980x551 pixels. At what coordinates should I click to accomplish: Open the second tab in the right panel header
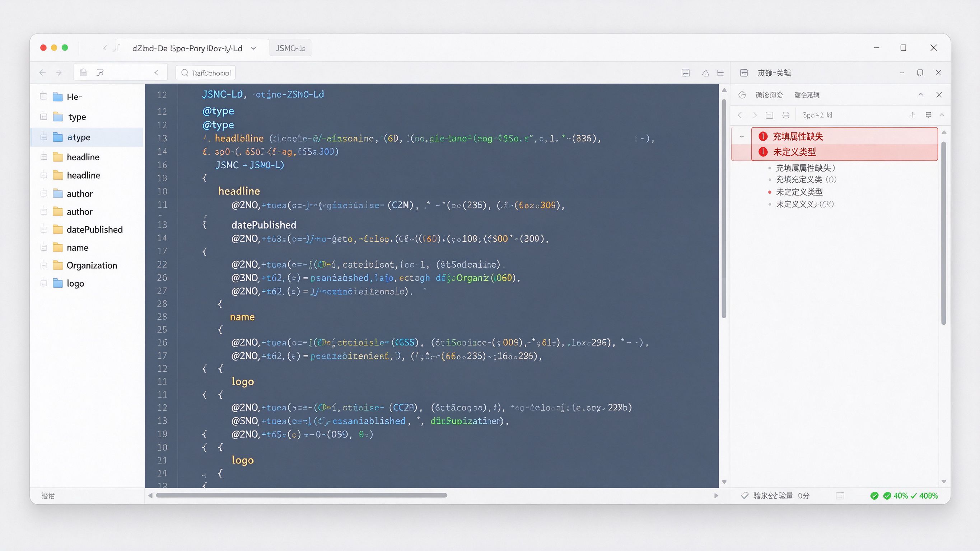coord(807,95)
